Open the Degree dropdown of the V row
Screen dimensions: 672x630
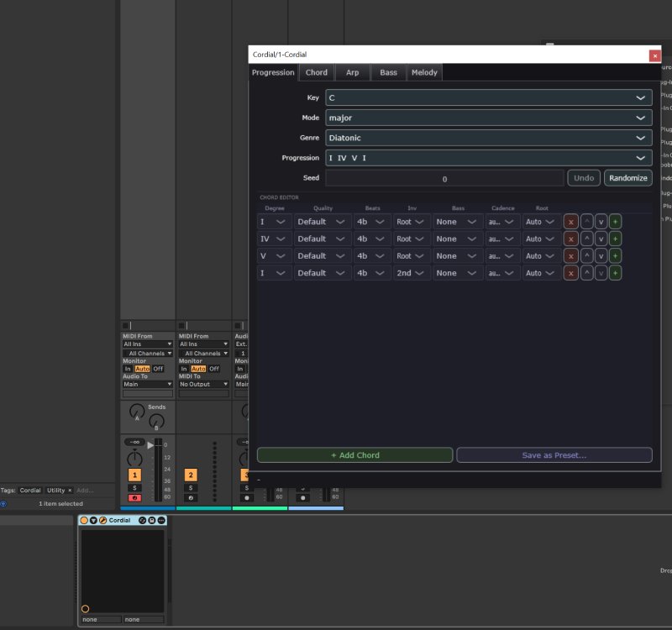pyautogui.click(x=275, y=256)
